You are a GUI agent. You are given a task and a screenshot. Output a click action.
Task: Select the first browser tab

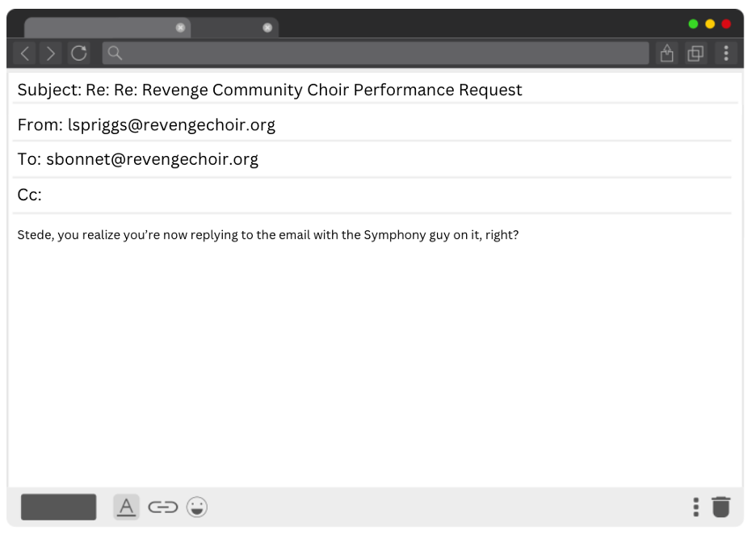(x=101, y=27)
